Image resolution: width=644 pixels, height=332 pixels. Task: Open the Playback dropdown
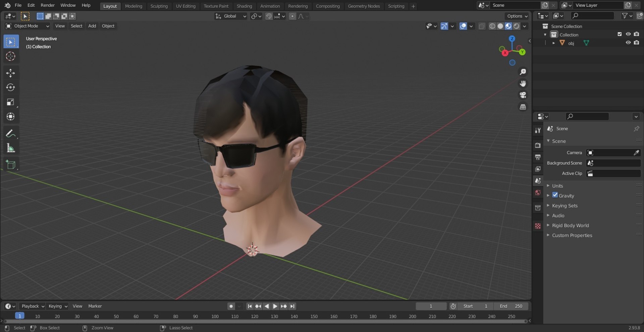tap(33, 306)
